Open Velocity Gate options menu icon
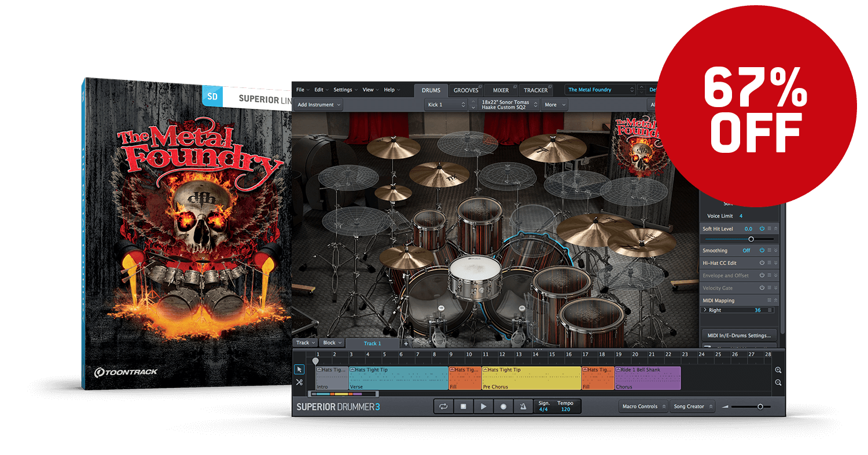This screenshot has width=868, height=455. tap(769, 288)
